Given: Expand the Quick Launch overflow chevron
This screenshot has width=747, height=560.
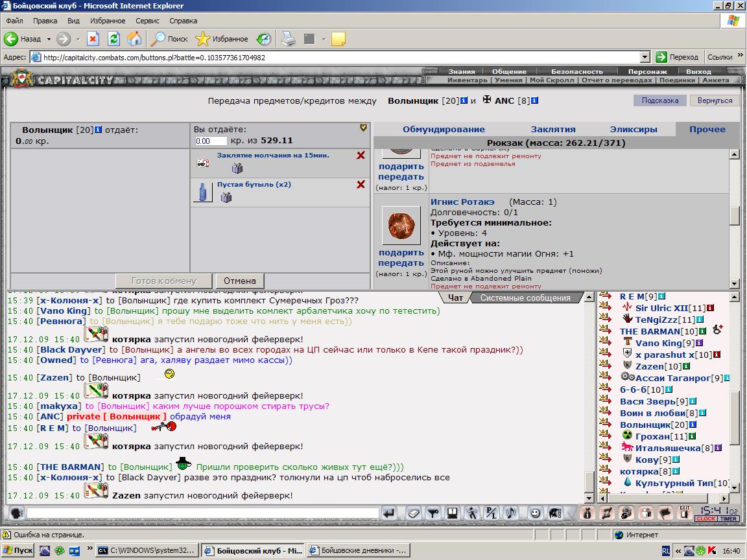Looking at the screenshot, I should click(89, 548).
